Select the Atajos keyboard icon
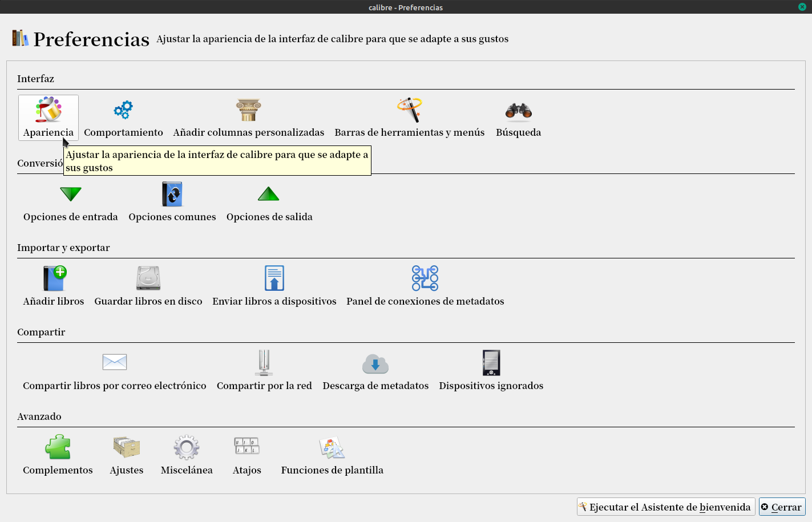The width and height of the screenshot is (812, 522). 247,446
